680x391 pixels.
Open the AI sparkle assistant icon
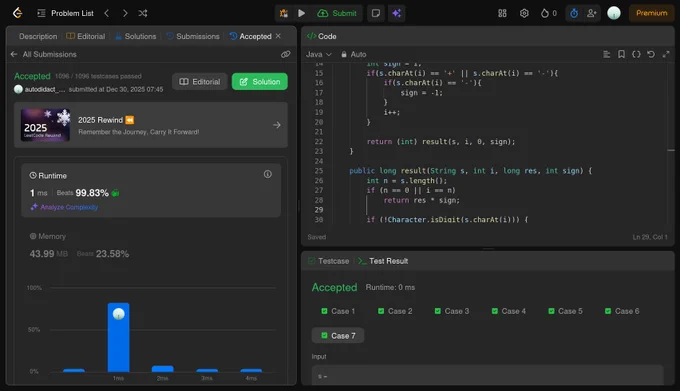pos(396,13)
